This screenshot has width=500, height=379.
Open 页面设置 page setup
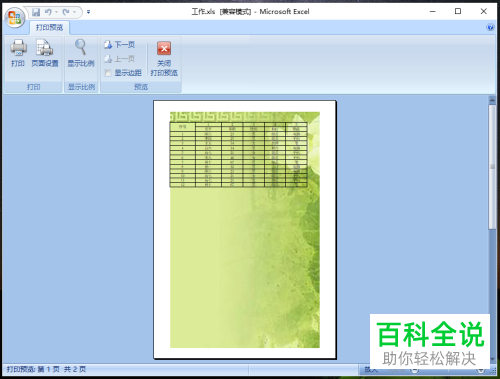point(45,53)
